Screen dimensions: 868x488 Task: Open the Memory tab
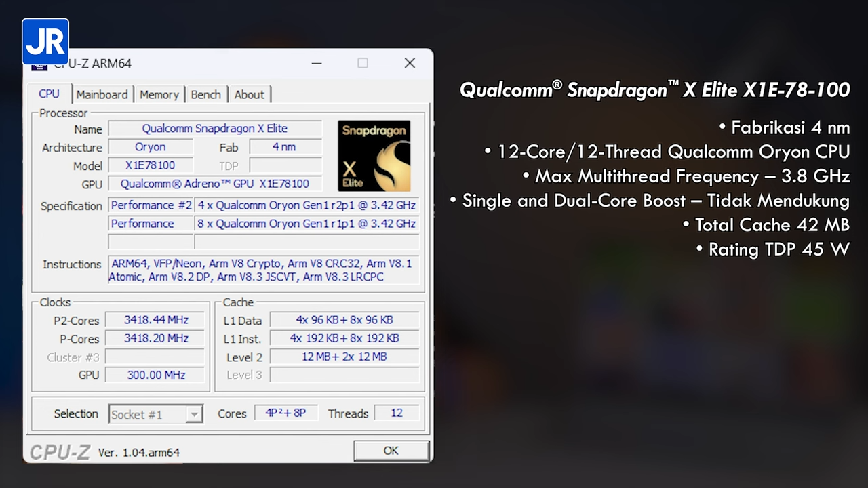coord(159,95)
